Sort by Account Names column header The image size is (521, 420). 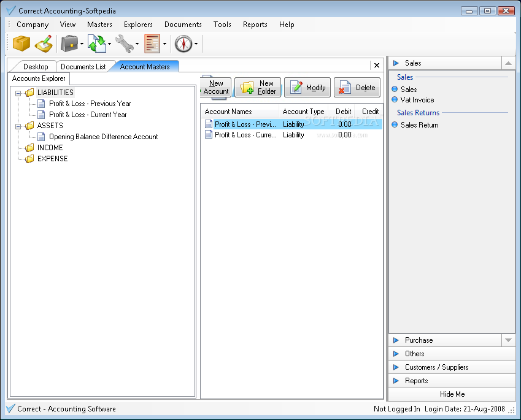pyautogui.click(x=240, y=112)
